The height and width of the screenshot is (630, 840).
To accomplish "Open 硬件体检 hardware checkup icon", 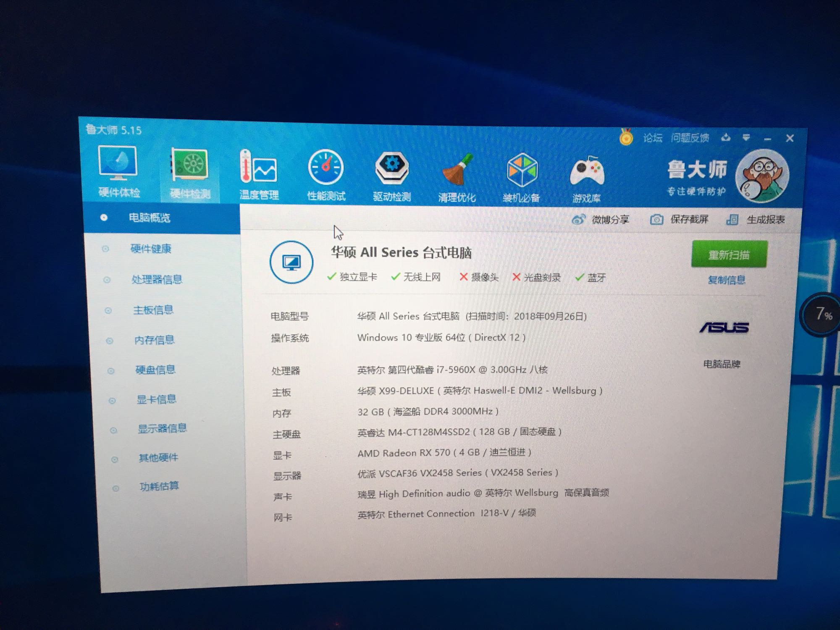I will 118,165.
